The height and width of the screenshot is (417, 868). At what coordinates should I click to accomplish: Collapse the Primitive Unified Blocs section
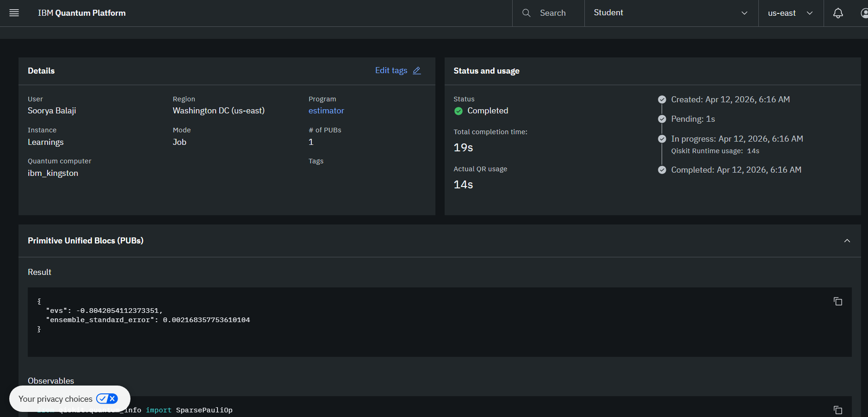pos(847,241)
